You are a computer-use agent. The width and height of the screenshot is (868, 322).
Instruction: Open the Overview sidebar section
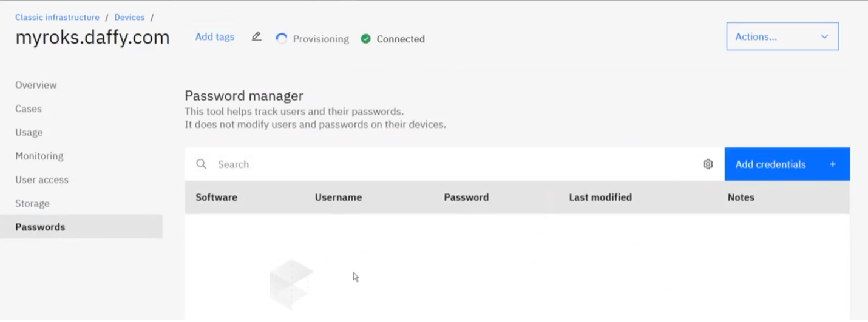[36, 85]
